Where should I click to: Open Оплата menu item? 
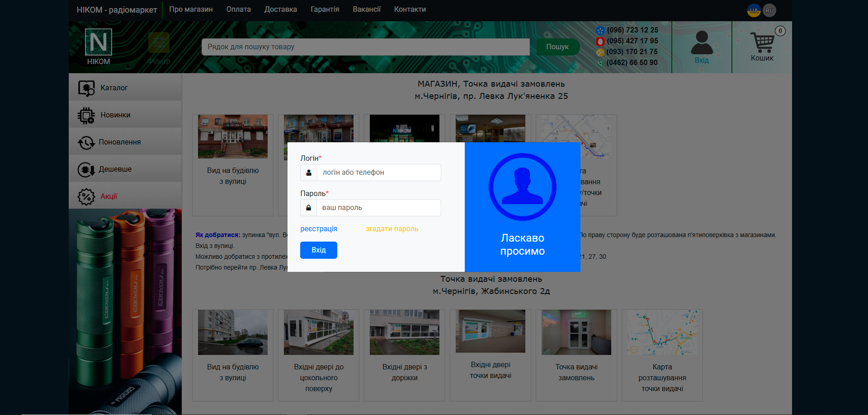pyautogui.click(x=239, y=9)
